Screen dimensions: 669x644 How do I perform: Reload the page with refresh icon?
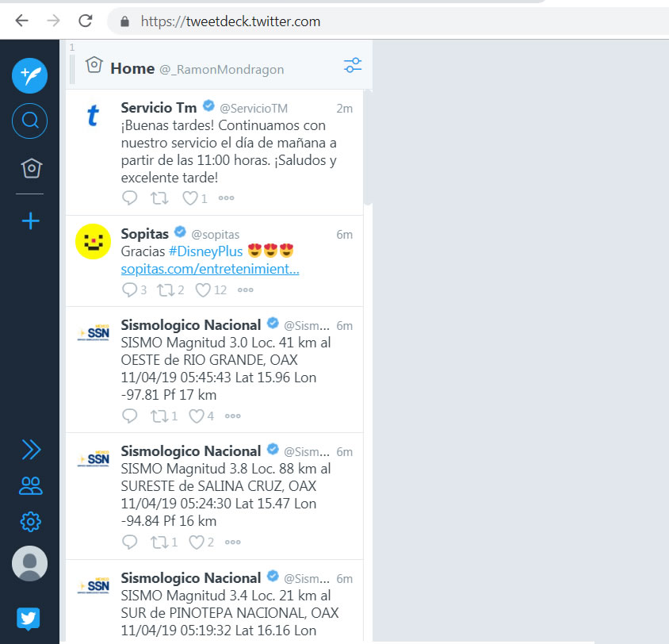(86, 21)
